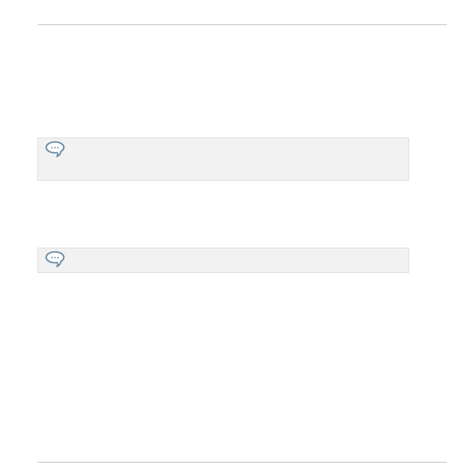Click the horizontal header rule at page top
Image resolution: width=475 pixels, height=476 pixels.
coord(242,25)
